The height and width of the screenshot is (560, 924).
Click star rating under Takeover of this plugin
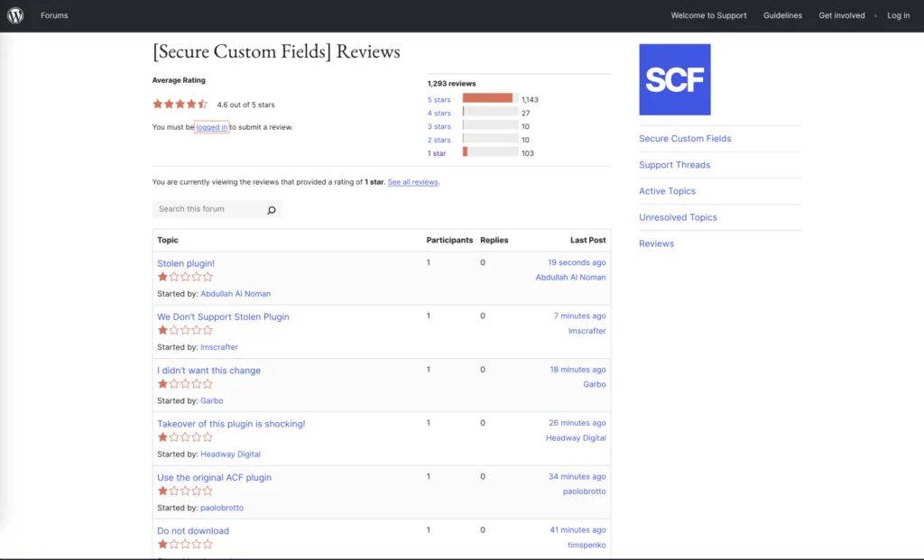point(185,437)
